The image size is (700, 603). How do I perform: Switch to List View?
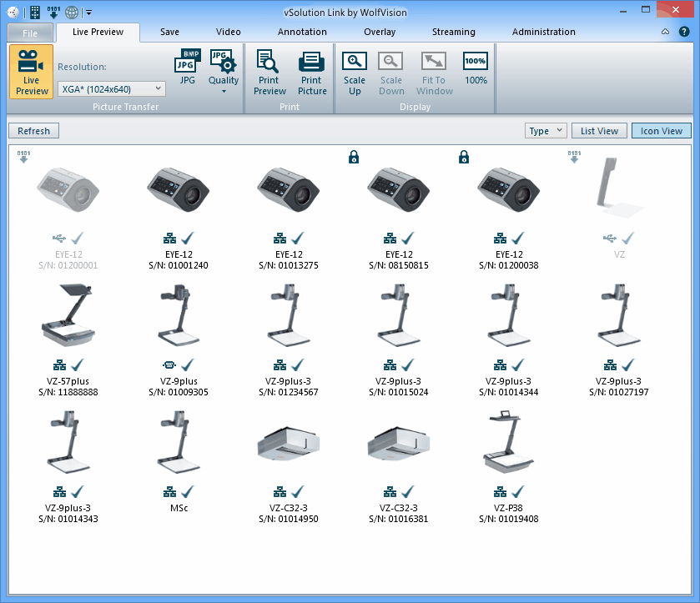click(599, 131)
